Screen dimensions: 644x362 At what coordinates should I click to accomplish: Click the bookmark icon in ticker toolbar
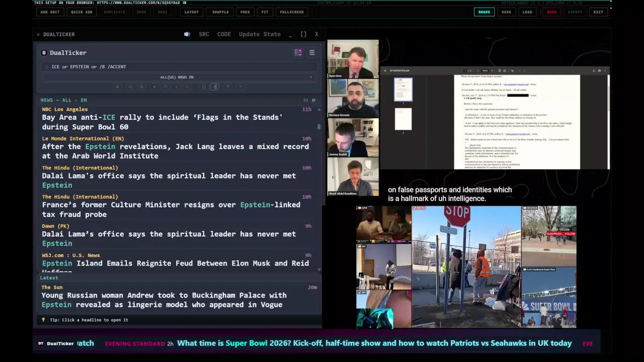[204, 87]
